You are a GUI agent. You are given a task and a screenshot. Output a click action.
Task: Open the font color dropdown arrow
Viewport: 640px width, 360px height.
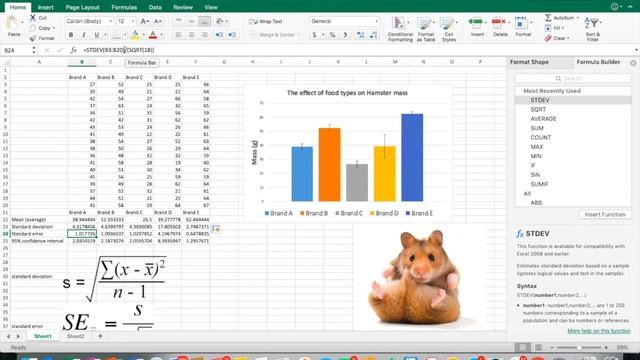pos(162,35)
